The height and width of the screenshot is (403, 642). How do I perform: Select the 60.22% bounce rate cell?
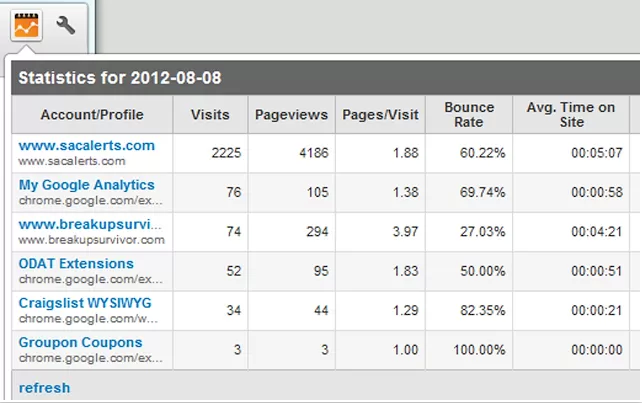482,153
